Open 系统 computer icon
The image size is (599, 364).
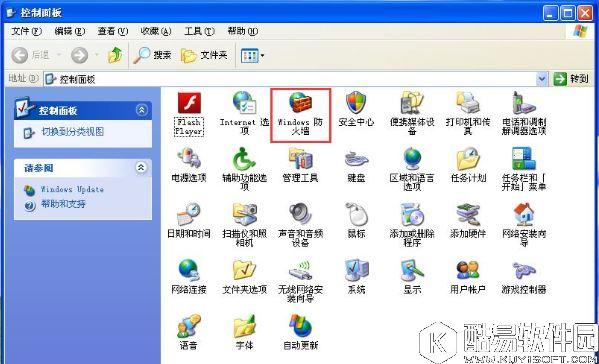tap(356, 270)
